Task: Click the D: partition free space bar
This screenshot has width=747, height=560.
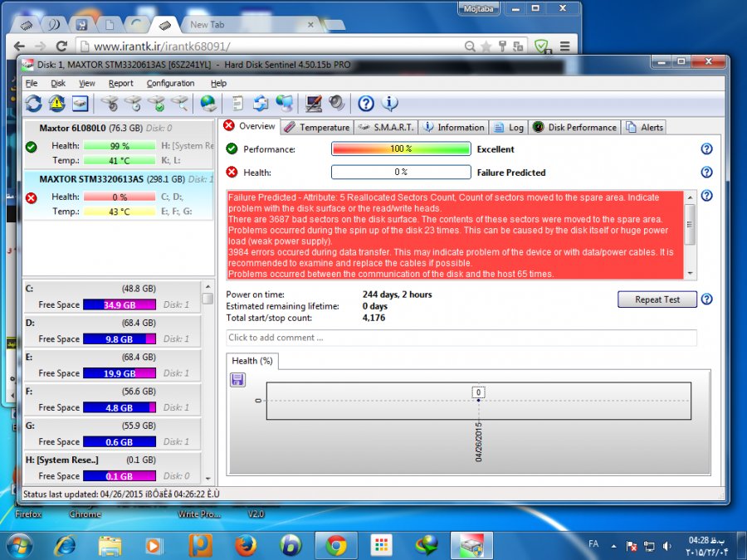Action: coord(119,339)
